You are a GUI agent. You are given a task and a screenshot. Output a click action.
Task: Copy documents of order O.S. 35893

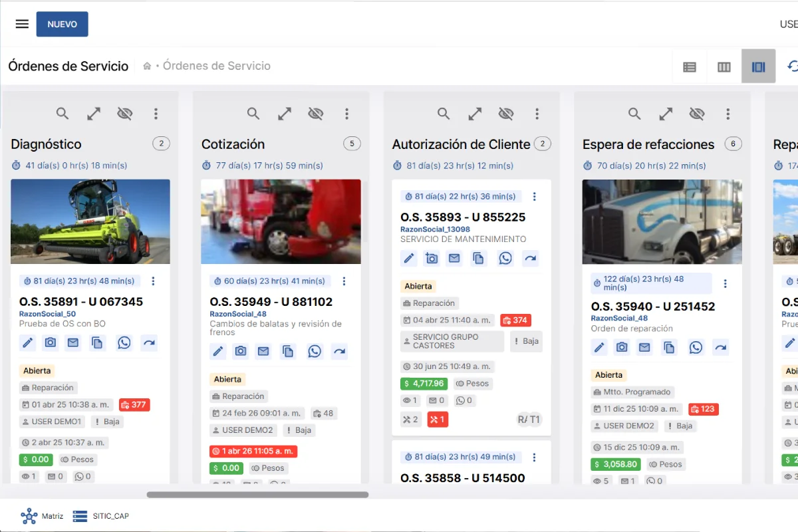point(479,258)
